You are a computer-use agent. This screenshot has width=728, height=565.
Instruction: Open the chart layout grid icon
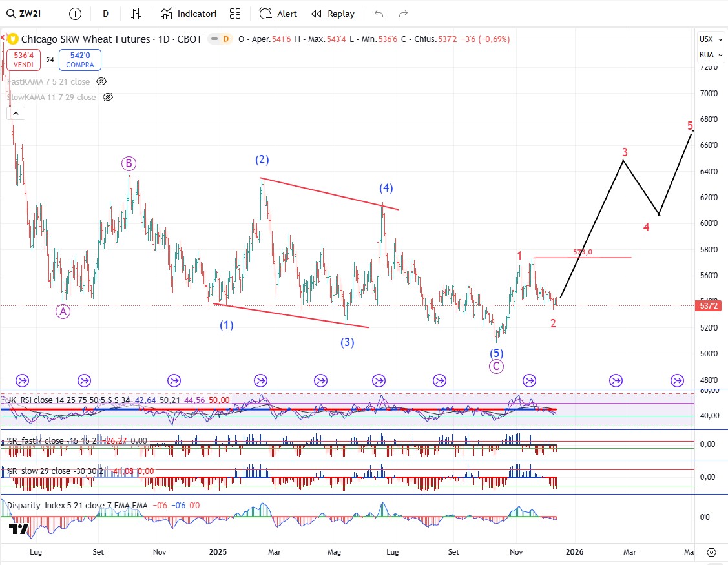pos(235,14)
